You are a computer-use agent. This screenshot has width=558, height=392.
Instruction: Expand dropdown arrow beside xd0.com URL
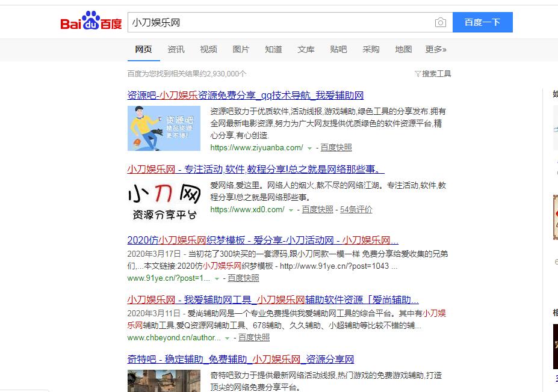[x=291, y=210]
